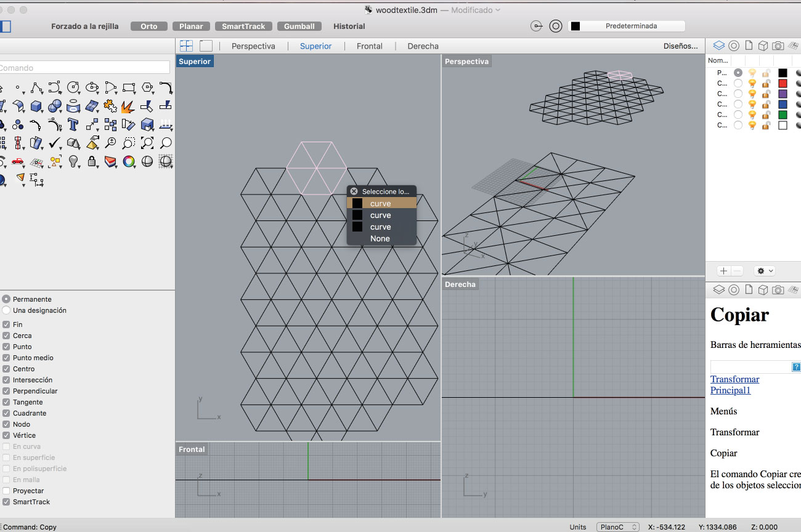Toggle the Punto medio snap checkbox
Viewport: 801px width, 532px height.
[6, 358]
